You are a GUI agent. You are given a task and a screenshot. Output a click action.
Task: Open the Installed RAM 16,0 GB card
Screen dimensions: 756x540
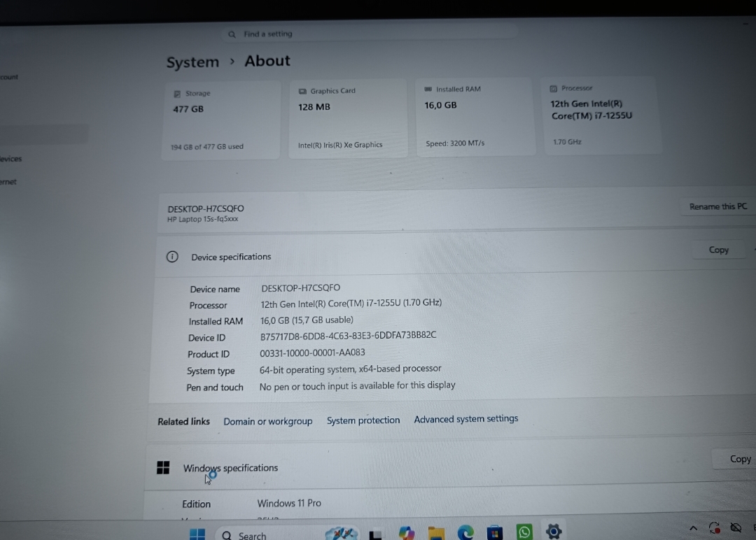coord(475,117)
